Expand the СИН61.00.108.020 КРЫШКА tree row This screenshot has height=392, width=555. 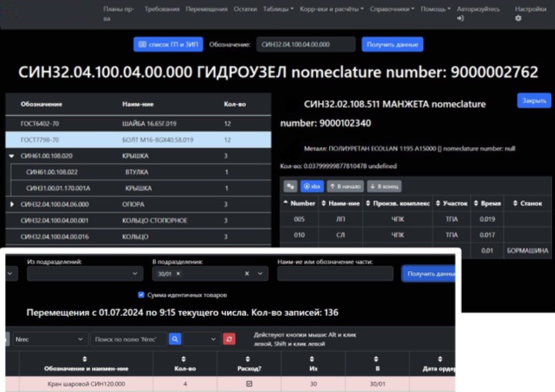click(12, 156)
